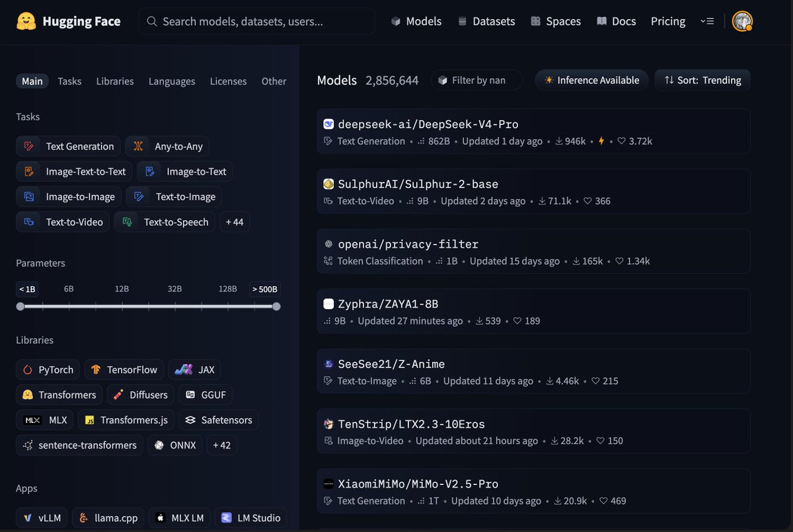Open Models in top navigation
Screen dimensions: 793x532
[416, 21]
